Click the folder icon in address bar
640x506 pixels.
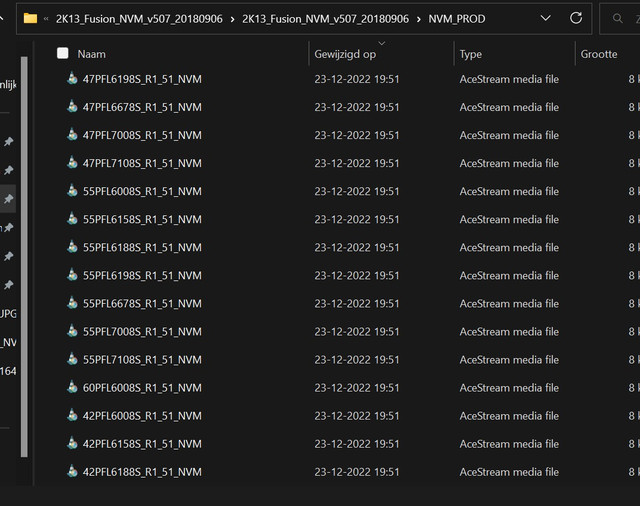[30, 18]
